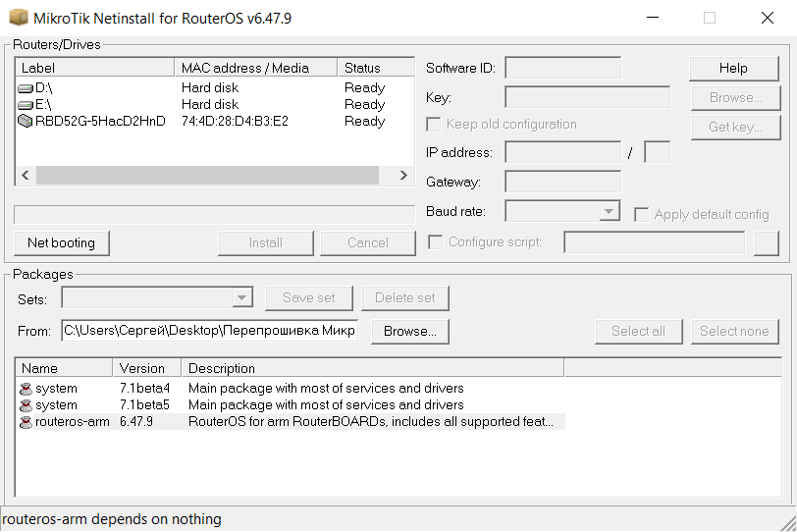Select version 7.1beta4 cell
The height and width of the screenshot is (532, 797).
pyautogui.click(x=145, y=389)
